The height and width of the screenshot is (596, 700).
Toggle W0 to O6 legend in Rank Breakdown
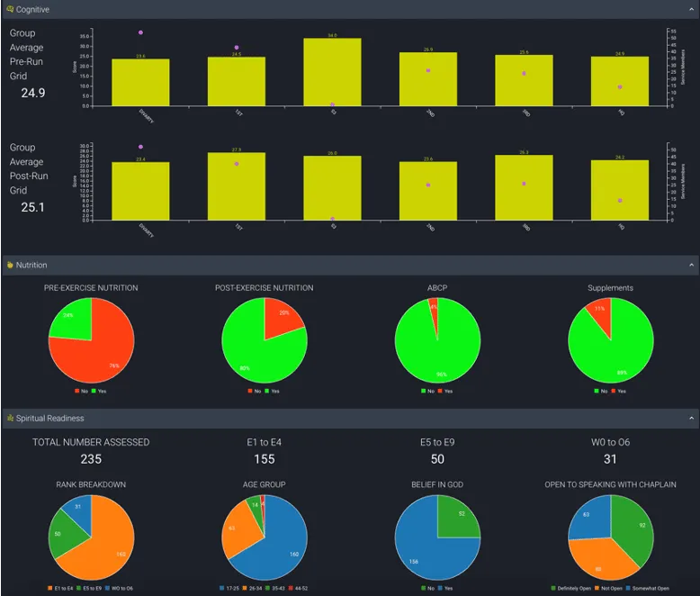click(x=119, y=588)
